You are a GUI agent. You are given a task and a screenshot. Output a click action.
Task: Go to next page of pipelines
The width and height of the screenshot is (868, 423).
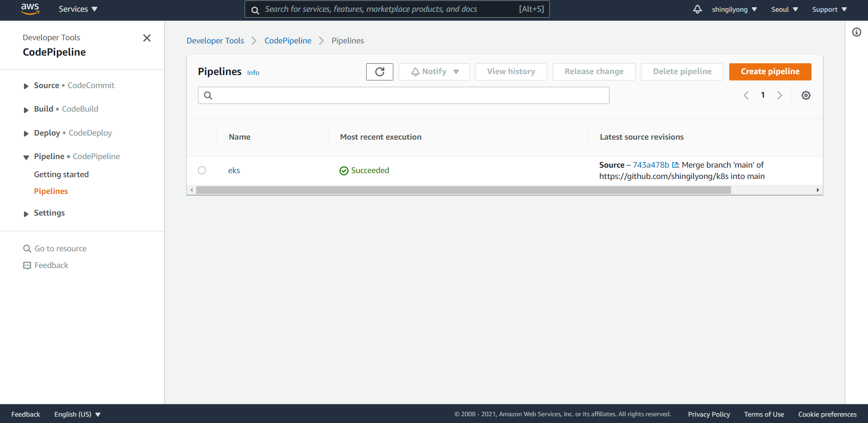tap(779, 95)
